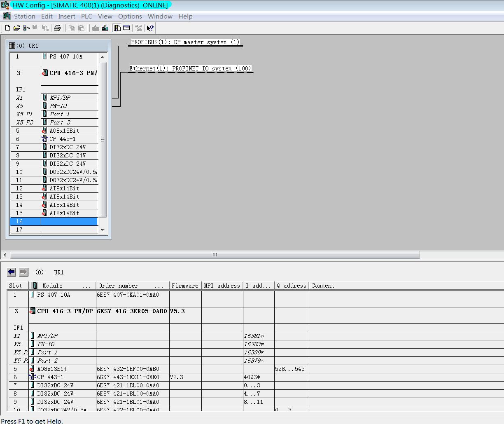
Task: Select the PROFIBUS(1) DP master system line
Action: click(185, 42)
